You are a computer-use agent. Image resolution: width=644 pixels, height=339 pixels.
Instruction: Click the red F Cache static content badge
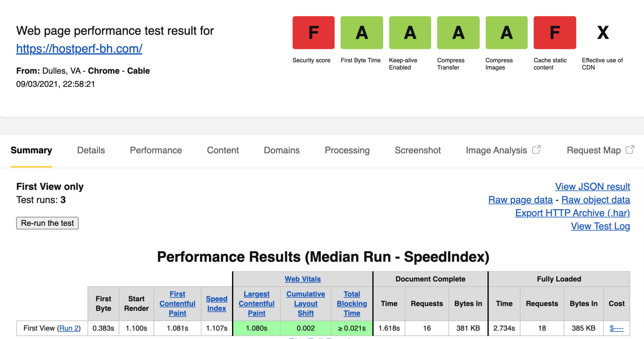tap(555, 33)
